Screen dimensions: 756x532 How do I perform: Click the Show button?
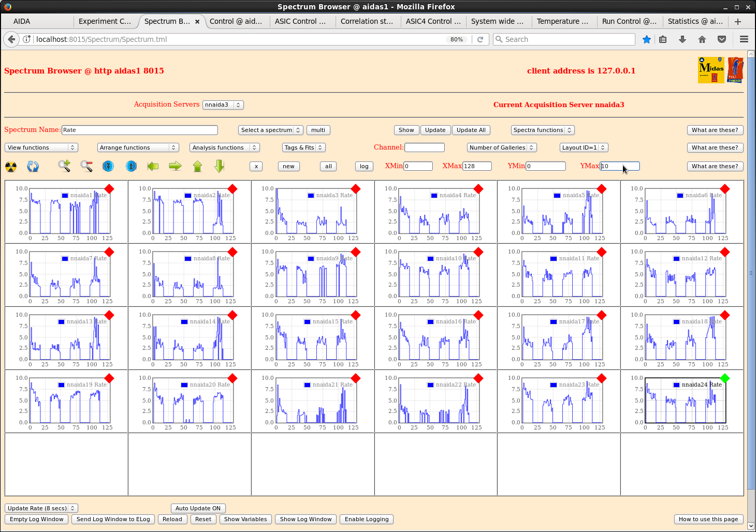coord(406,130)
